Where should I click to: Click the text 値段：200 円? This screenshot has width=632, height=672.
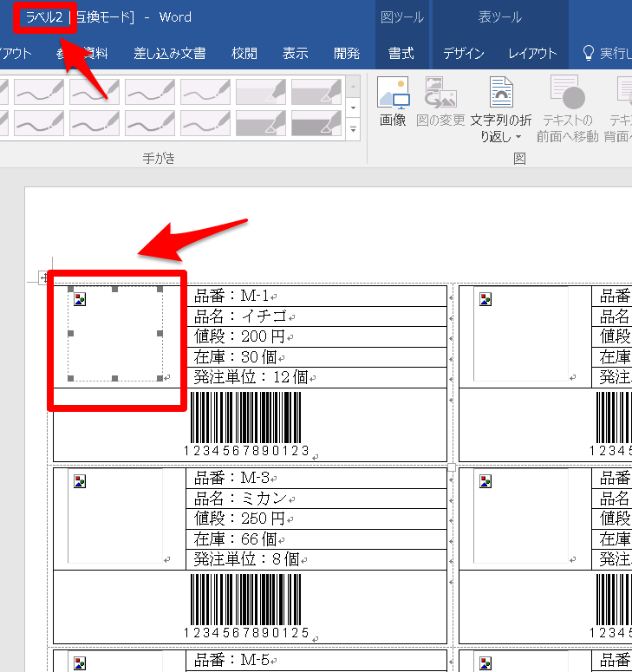[x=239, y=336]
